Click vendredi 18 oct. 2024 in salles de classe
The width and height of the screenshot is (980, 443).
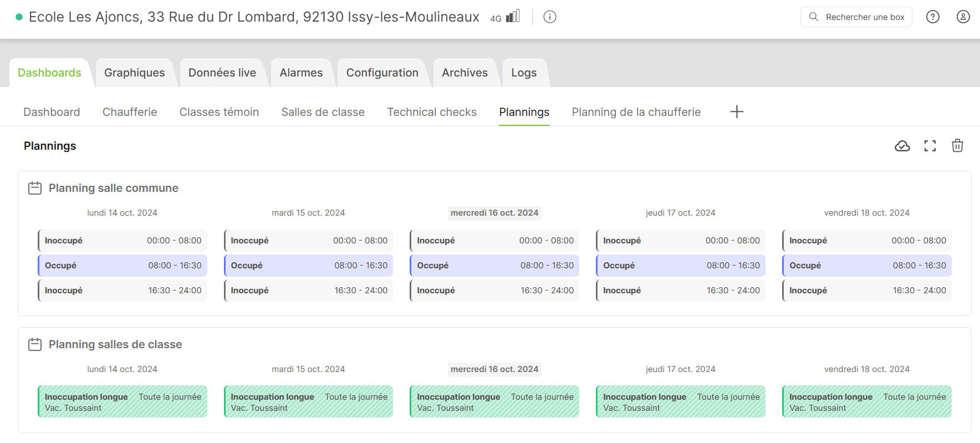tap(867, 369)
